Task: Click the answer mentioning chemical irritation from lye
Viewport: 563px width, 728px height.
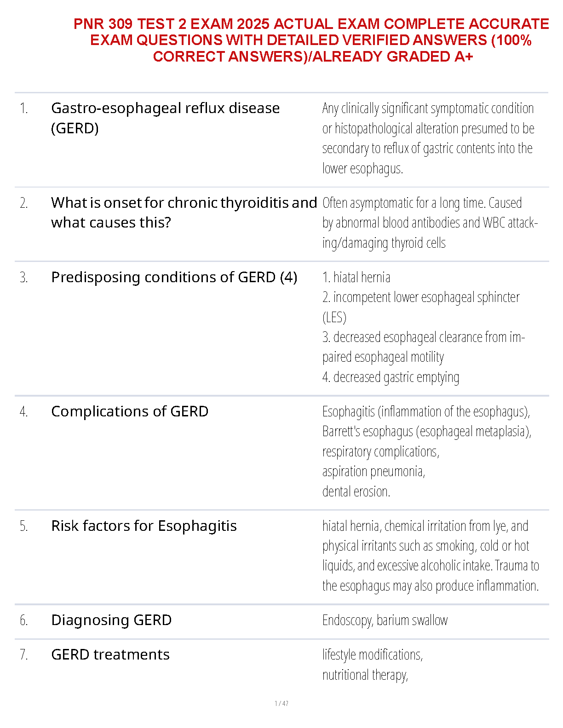Action: click(425, 526)
